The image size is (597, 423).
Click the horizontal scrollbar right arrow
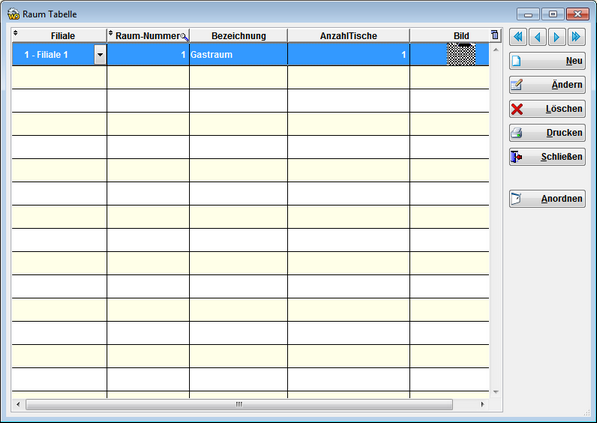pos(482,404)
